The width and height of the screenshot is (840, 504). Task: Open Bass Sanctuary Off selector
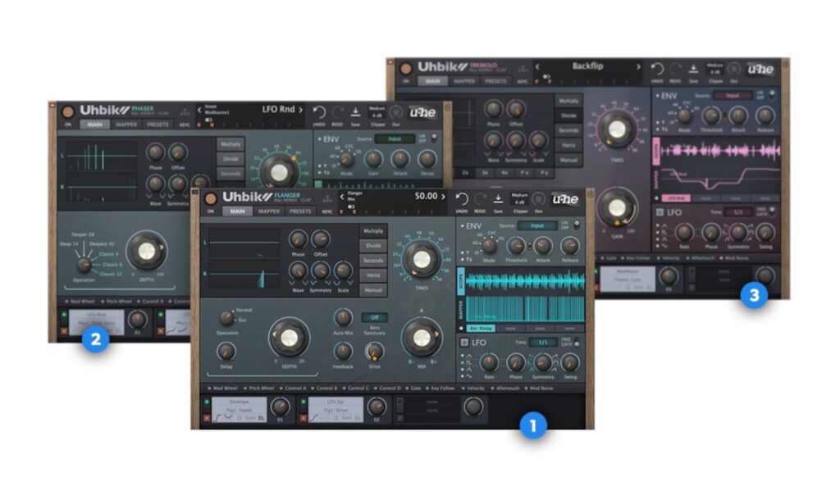coord(374,317)
